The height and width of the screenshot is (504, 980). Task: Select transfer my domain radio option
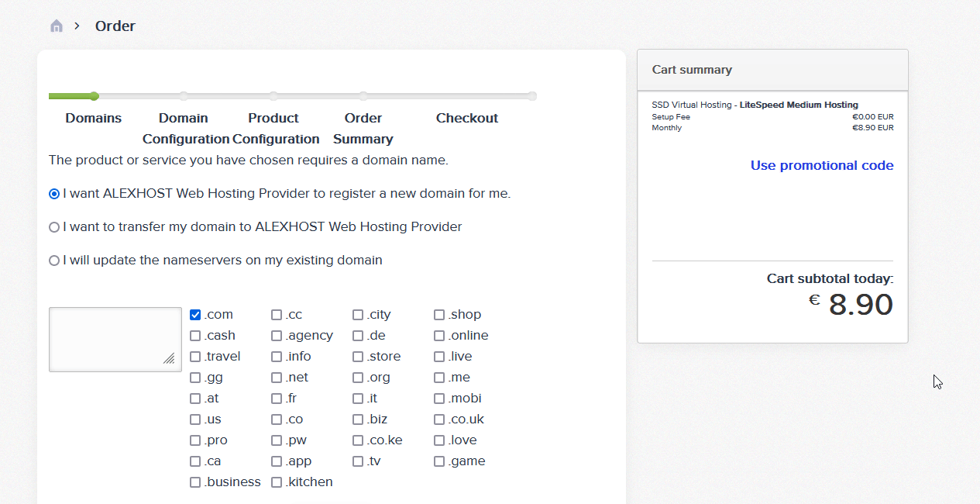[54, 227]
